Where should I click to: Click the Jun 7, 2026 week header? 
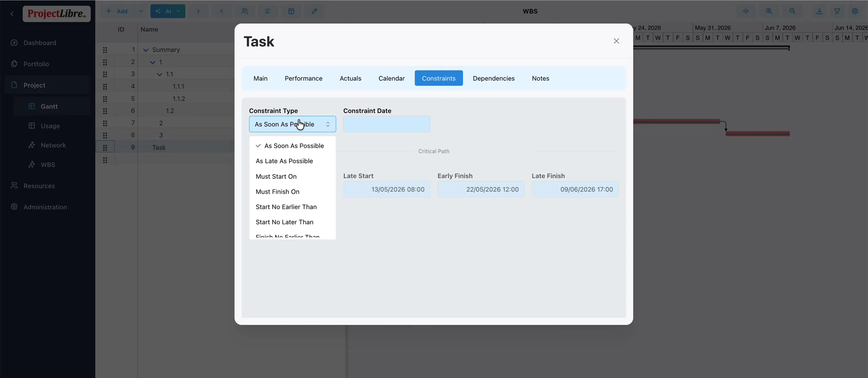780,28
